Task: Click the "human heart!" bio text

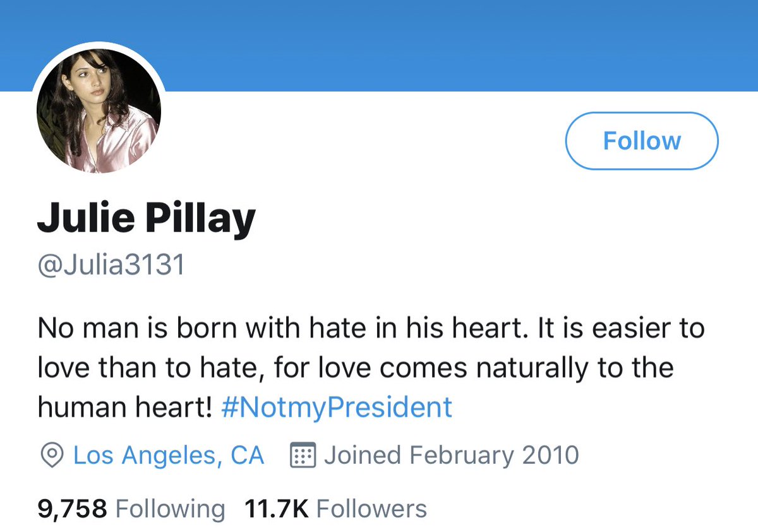Action: [x=124, y=407]
